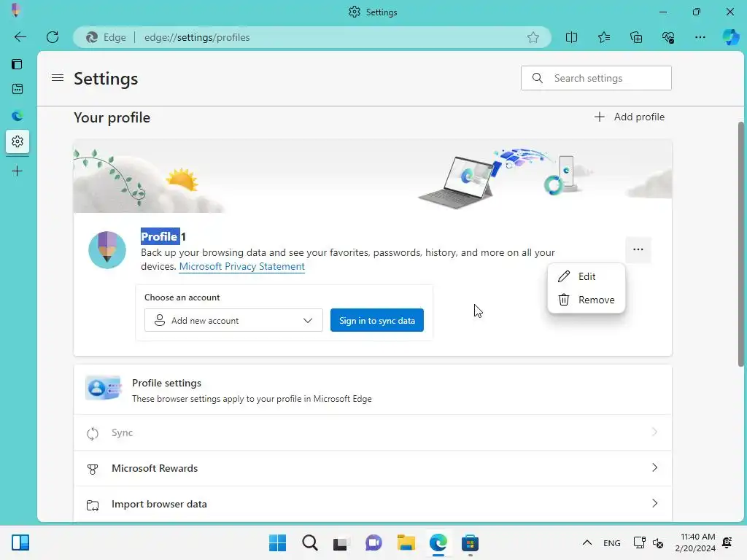Open Windows Search on taskbar

[309, 542]
